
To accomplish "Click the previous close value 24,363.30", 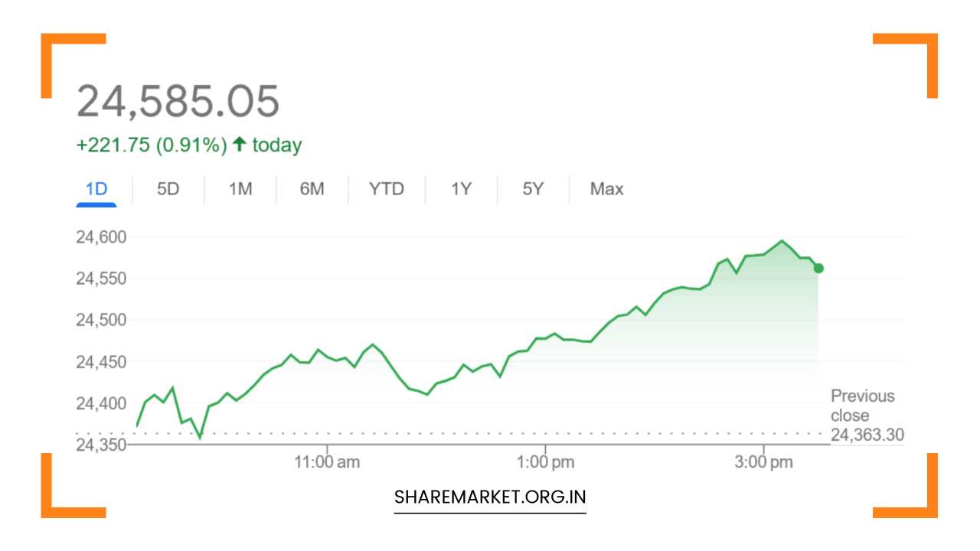I will [x=867, y=434].
